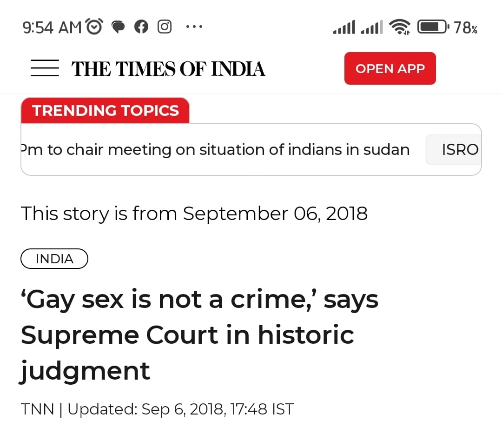
Task: Open the hamburger navigation menu
Action: pos(45,68)
